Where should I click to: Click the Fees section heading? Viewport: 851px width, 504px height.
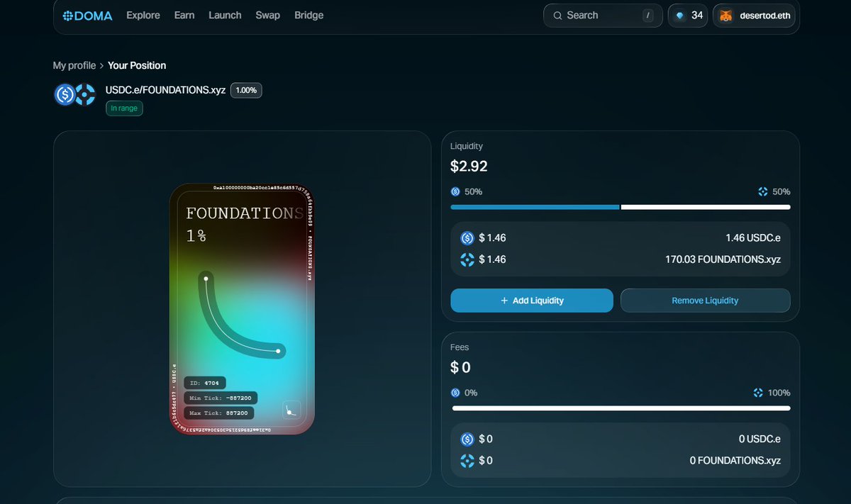pos(460,347)
